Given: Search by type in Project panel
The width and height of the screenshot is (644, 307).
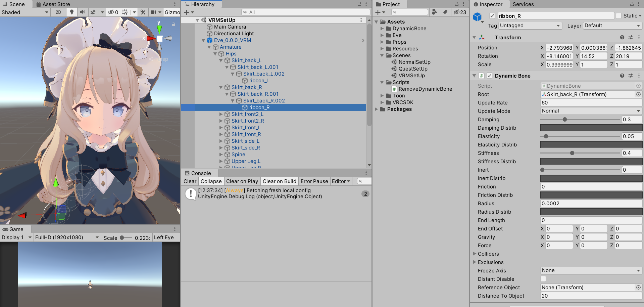Looking at the screenshot, I should 434,12.
